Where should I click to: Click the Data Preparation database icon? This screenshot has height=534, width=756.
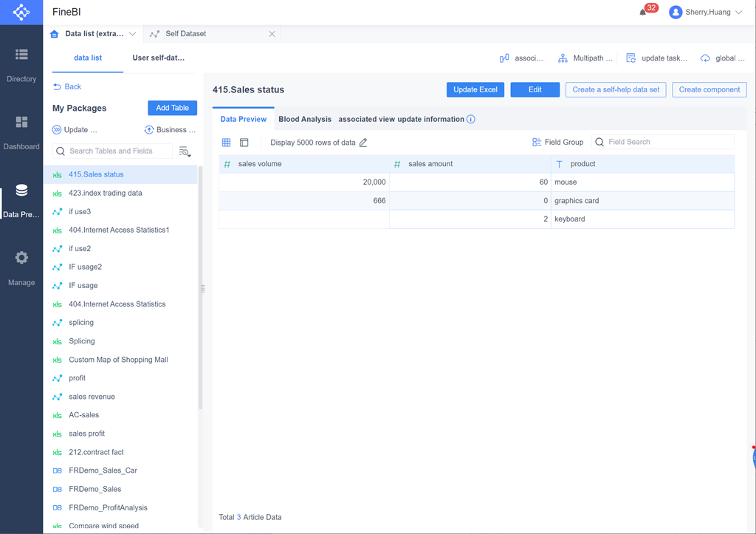point(21,191)
